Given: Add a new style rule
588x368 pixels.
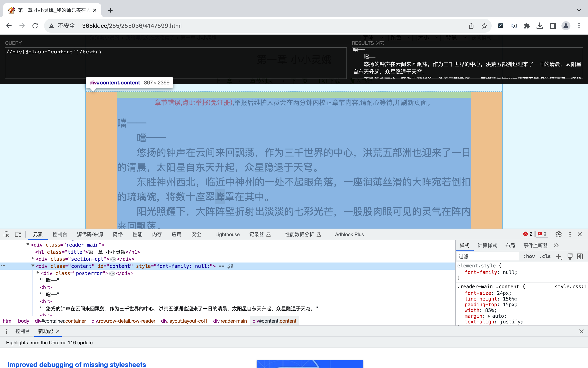Looking at the screenshot, I should (559, 257).
